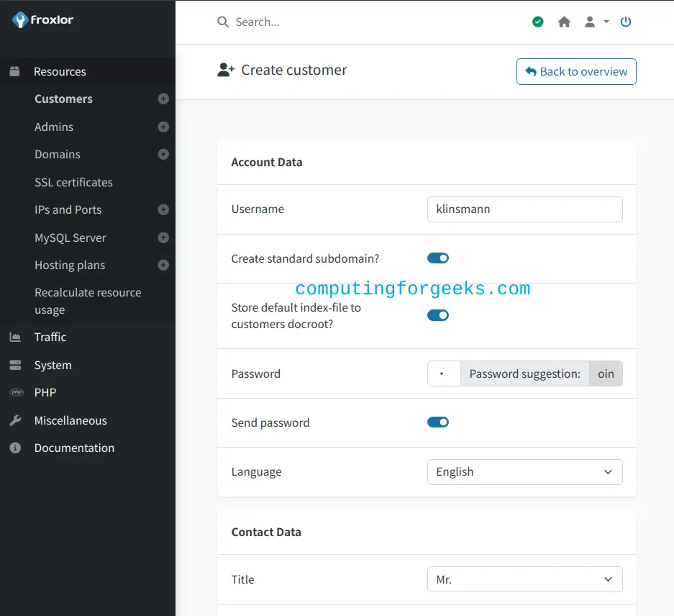
Task: Open the home dashboard icon
Action: click(564, 22)
